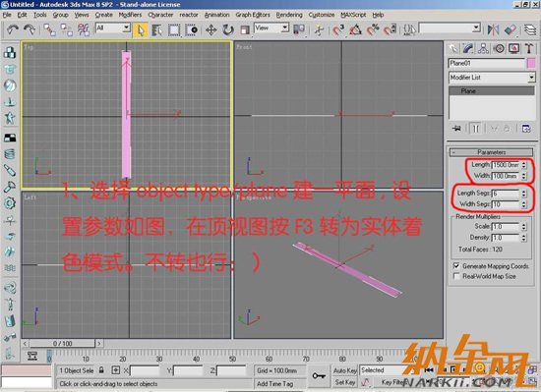Click the Undo arrow icon
Screen dimensions: 541x392
coord(13,29)
